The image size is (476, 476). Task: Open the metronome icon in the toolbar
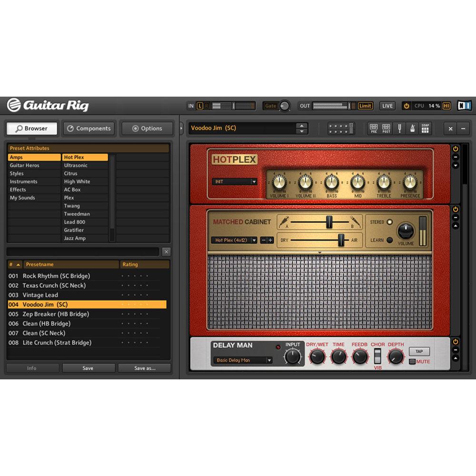pyautogui.click(x=412, y=128)
